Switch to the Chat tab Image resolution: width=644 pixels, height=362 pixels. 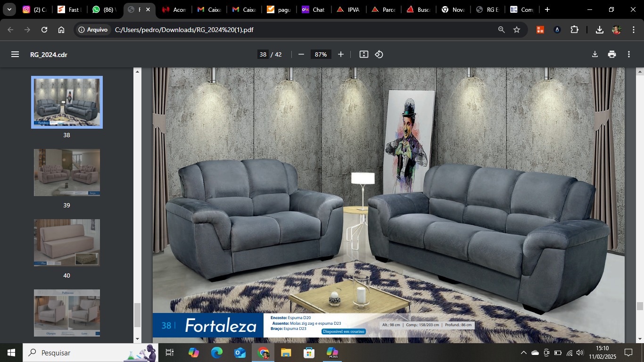(x=314, y=9)
